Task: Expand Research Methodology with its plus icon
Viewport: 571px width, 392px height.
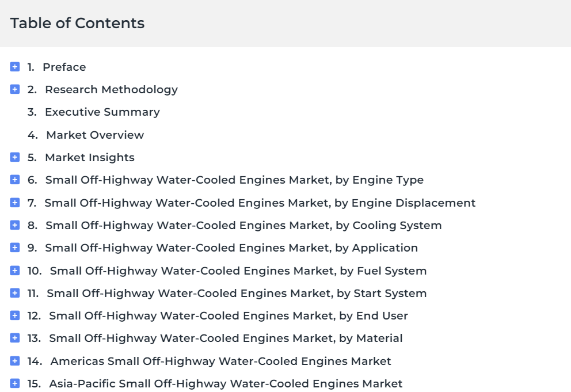Action: point(15,89)
